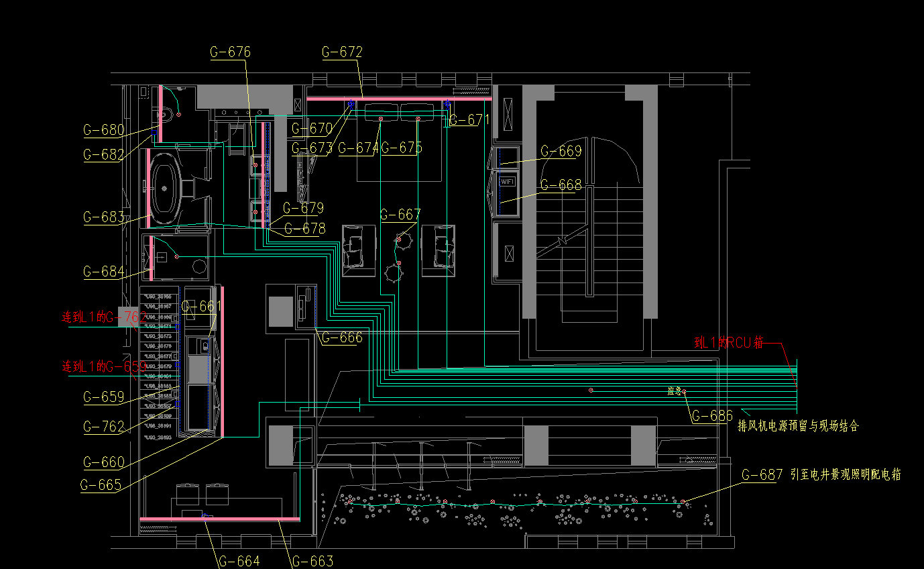Select the G-683 label beside the bathtub
Screen dimensions: 924x569
(x=104, y=217)
